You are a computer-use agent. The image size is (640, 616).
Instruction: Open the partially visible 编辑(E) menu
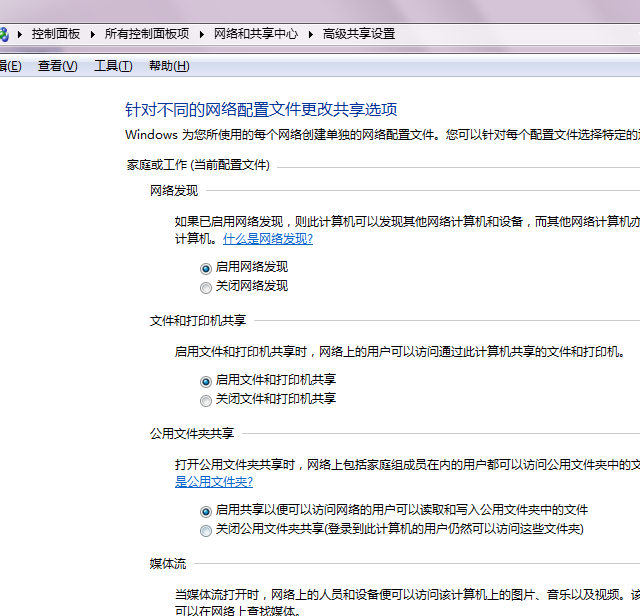pyautogui.click(x=10, y=66)
